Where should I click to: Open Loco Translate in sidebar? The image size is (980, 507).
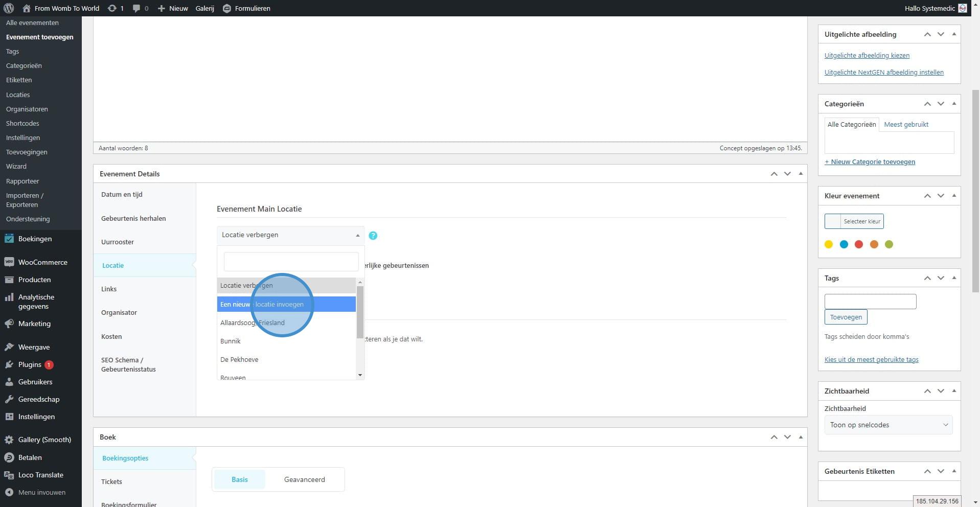[x=40, y=475]
